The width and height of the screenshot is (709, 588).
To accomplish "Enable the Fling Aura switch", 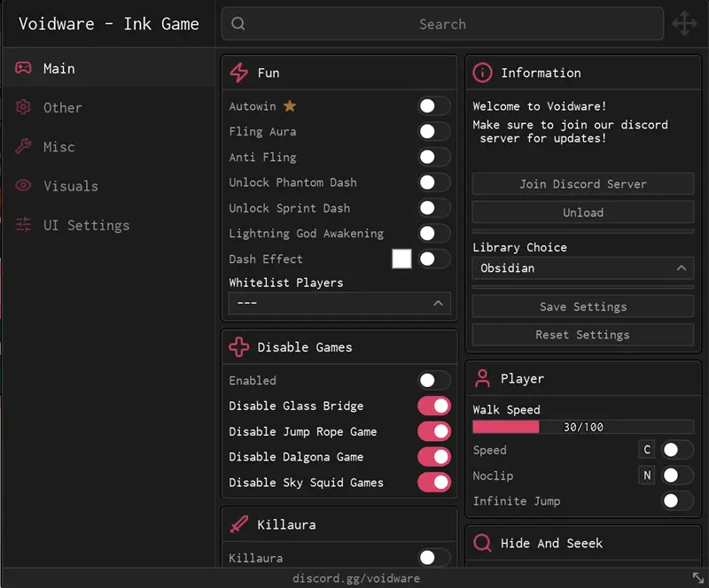I will click(433, 132).
